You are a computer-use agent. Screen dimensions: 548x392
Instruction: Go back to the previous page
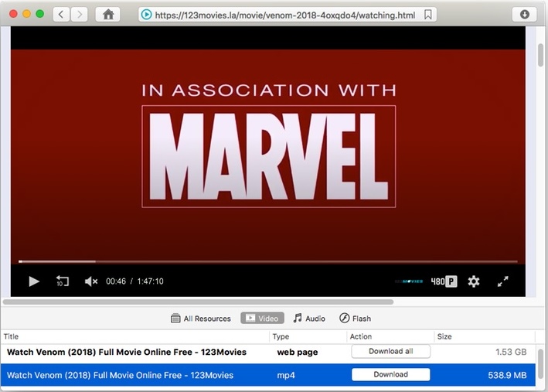click(61, 15)
